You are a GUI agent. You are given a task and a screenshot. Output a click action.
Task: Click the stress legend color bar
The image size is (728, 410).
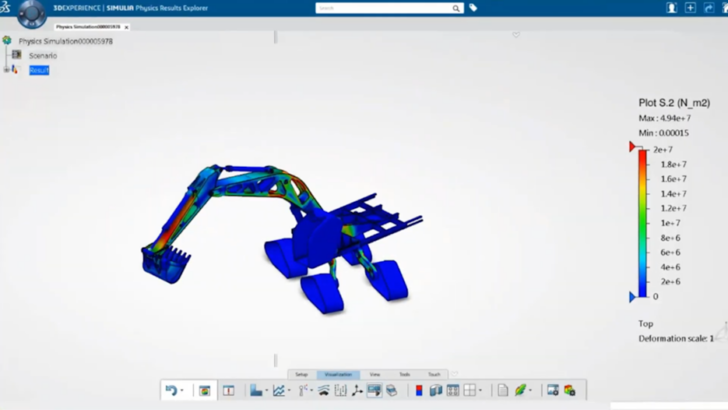[x=643, y=223]
